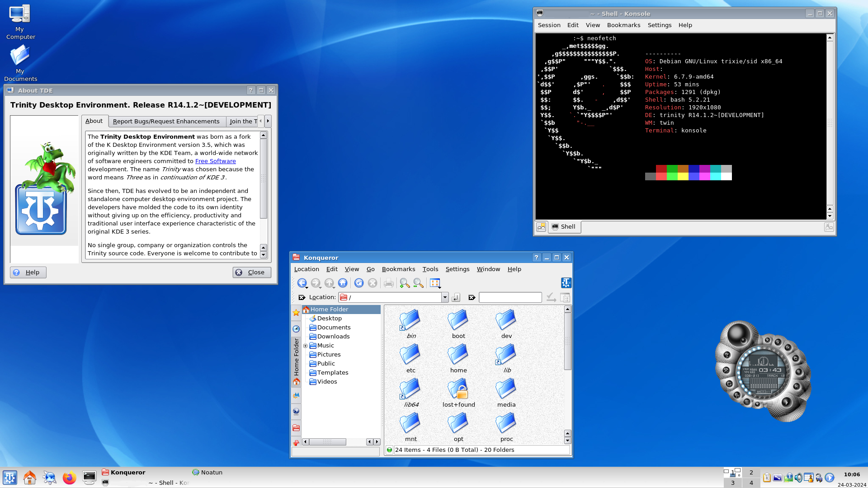
Task: Clear the Konqueror search filter field
Action: [472, 297]
